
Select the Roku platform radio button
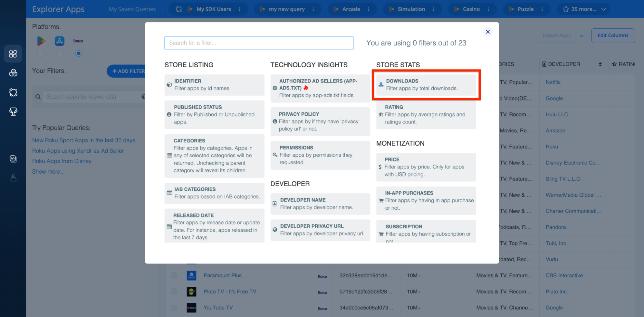coord(78,53)
